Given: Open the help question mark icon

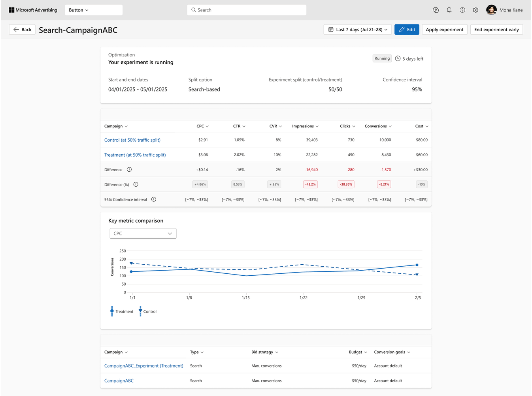Looking at the screenshot, I should (462, 10).
